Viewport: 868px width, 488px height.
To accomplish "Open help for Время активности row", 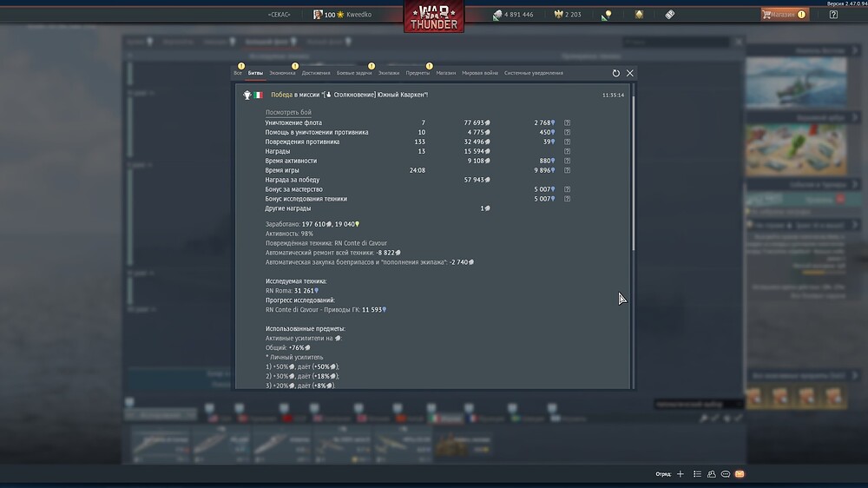I will click(x=567, y=161).
